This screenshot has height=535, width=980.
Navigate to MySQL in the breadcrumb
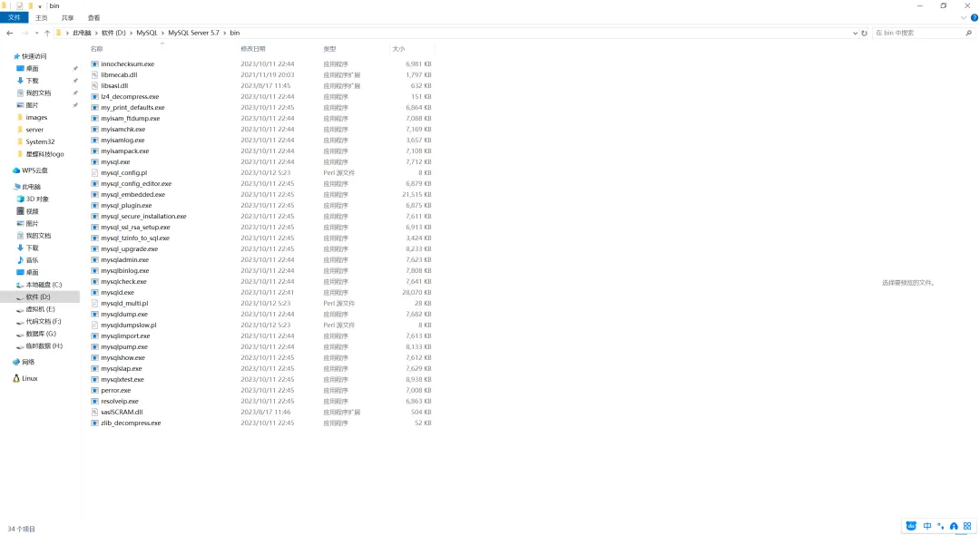(x=147, y=33)
